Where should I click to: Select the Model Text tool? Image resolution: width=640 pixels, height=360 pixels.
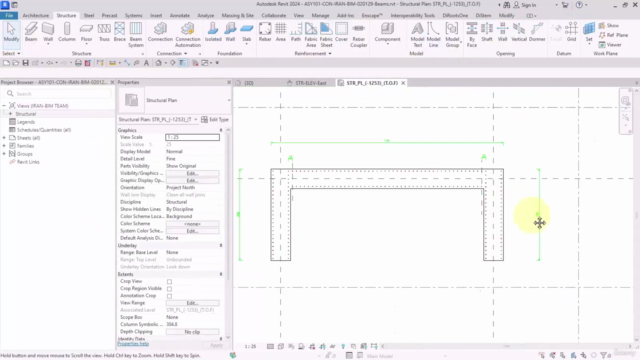pyautogui.click(x=418, y=34)
